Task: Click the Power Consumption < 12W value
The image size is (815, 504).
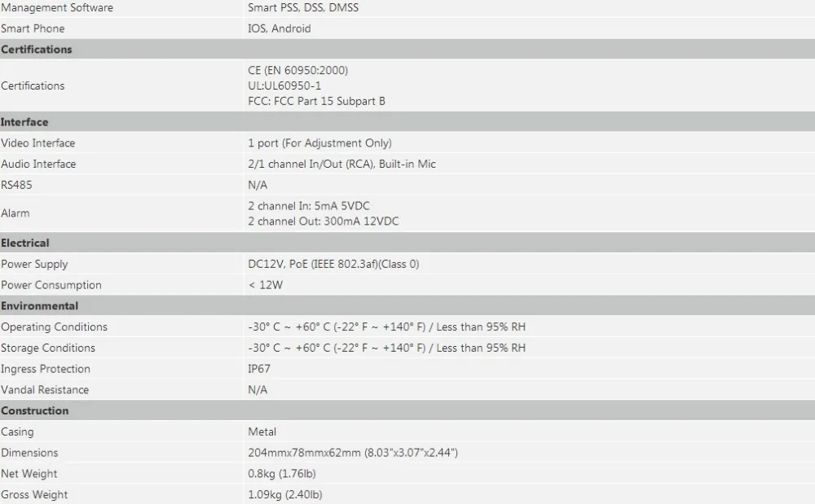Action: click(x=265, y=285)
